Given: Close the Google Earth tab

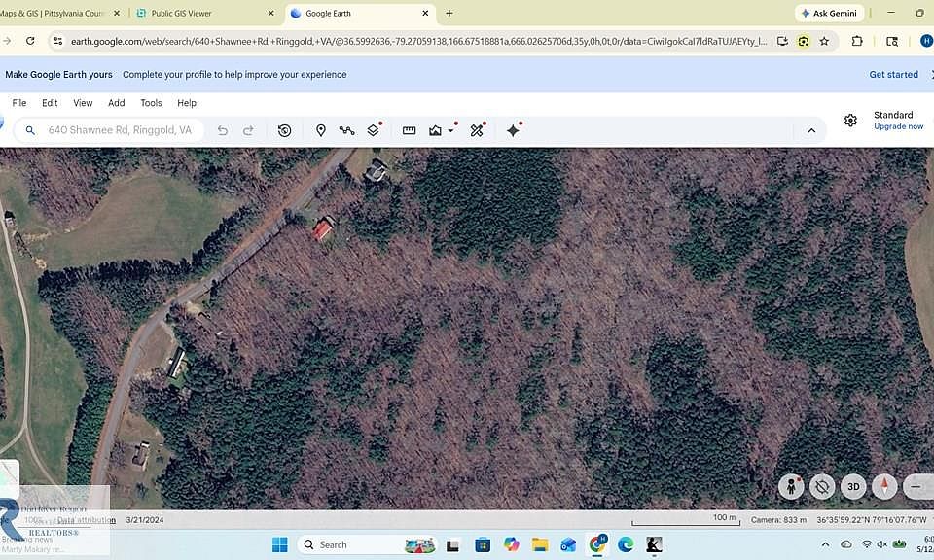Looking at the screenshot, I should coord(425,13).
